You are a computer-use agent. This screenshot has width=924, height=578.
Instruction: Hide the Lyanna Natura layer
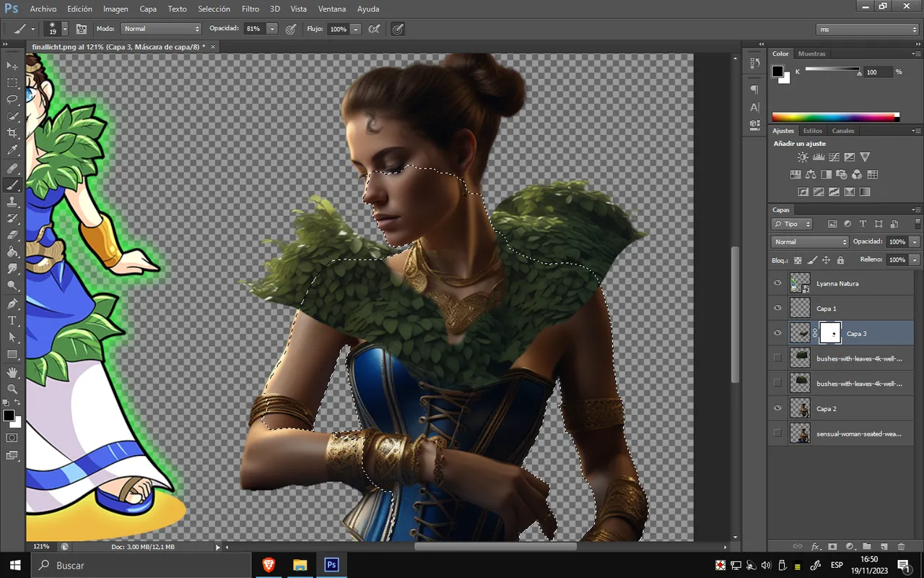[777, 283]
